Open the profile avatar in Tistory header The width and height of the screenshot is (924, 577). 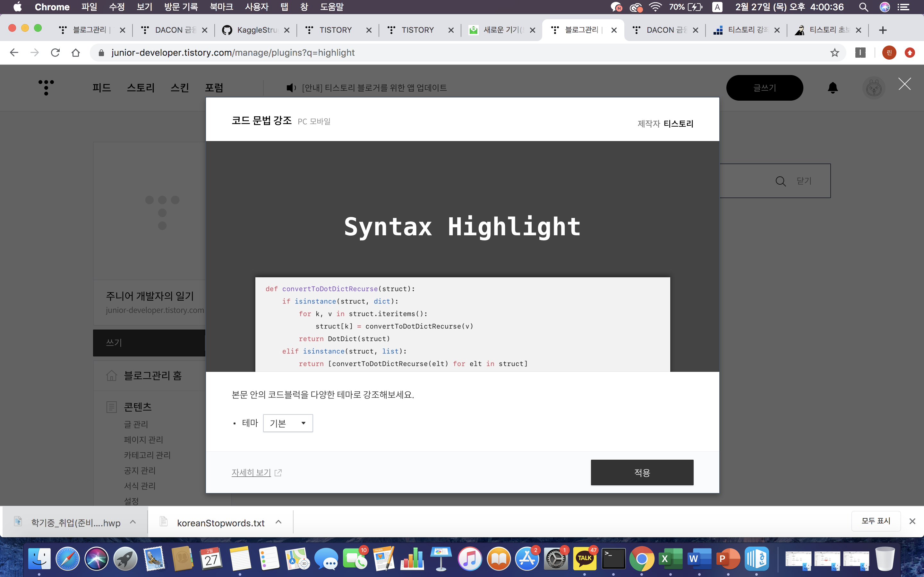(x=874, y=88)
